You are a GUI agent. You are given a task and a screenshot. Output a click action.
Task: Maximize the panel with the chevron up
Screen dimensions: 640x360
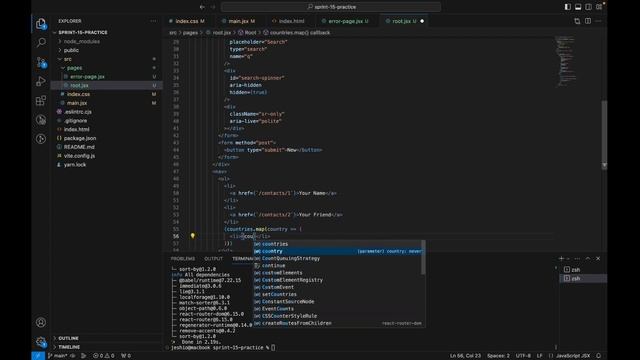[x=588, y=258]
